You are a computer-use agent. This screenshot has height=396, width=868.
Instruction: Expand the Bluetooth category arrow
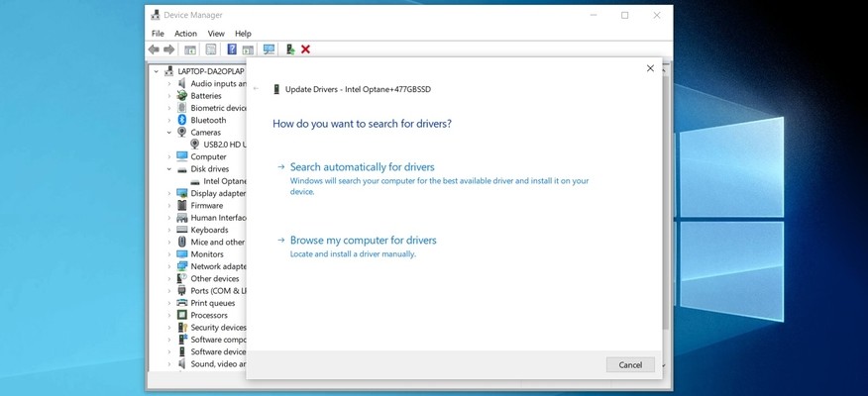pos(168,120)
